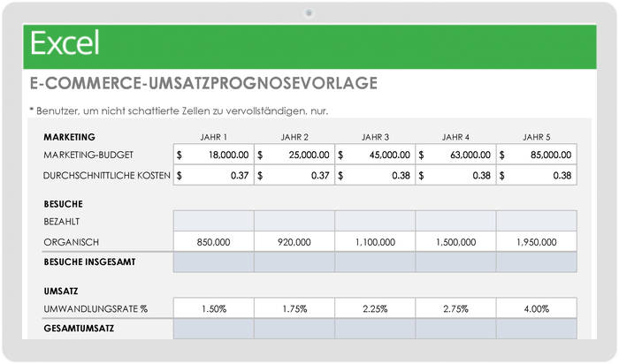
Task: Select the Jahr 5 marketing budget cell 85,000.00
Action: [537, 155]
